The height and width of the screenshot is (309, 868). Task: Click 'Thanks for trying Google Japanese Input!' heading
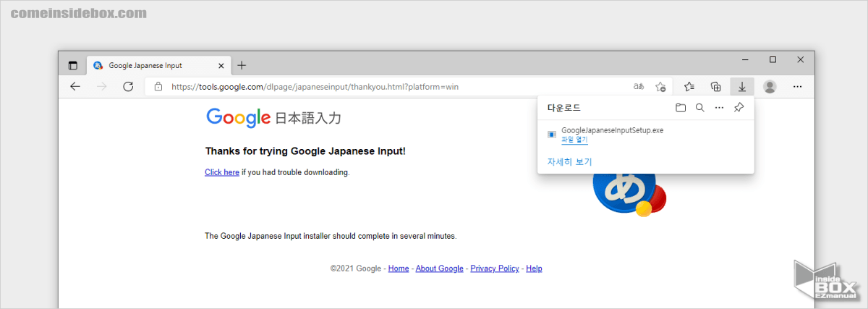(305, 151)
